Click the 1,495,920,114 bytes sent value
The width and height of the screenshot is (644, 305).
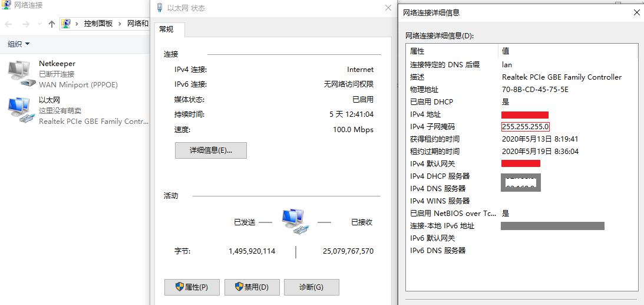252,251
